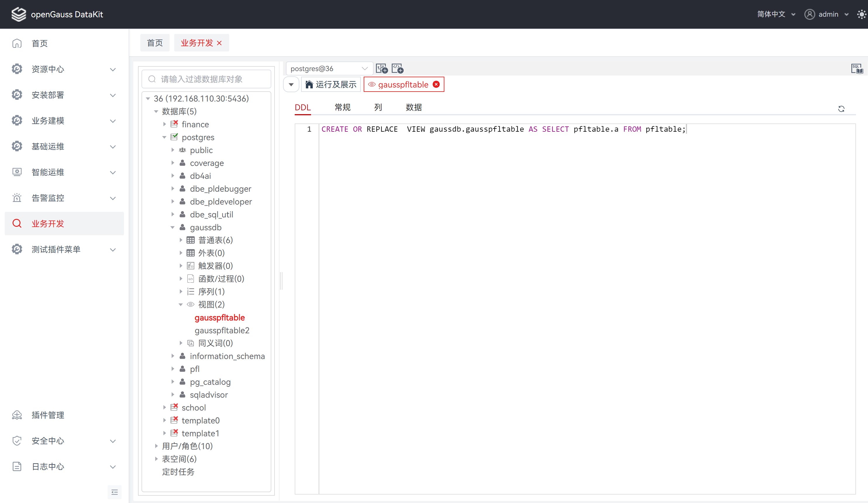
Task: Expand the 告警监控 sidebar menu
Action: [x=64, y=198]
